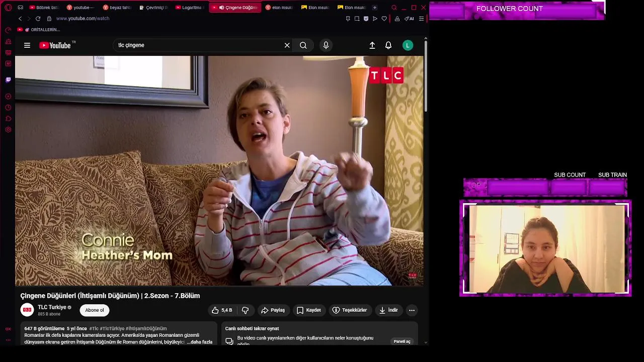Open new tab plus button

pos(374,8)
